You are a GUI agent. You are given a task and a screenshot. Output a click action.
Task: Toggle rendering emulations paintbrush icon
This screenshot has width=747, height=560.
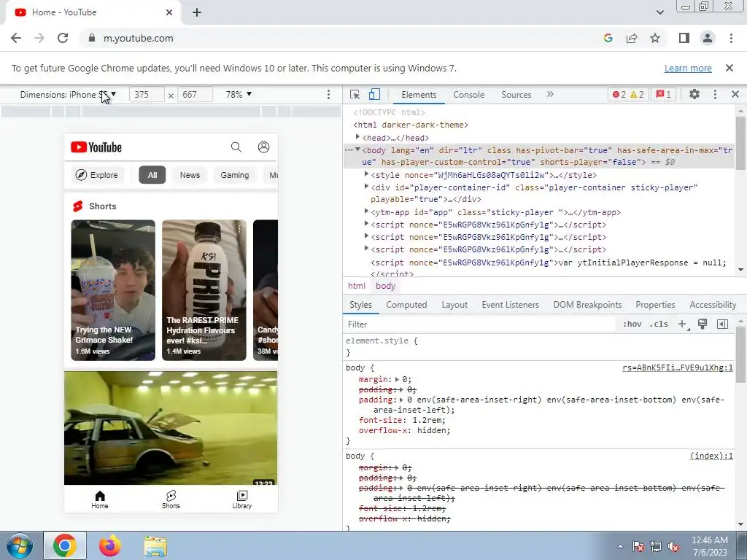tap(703, 324)
